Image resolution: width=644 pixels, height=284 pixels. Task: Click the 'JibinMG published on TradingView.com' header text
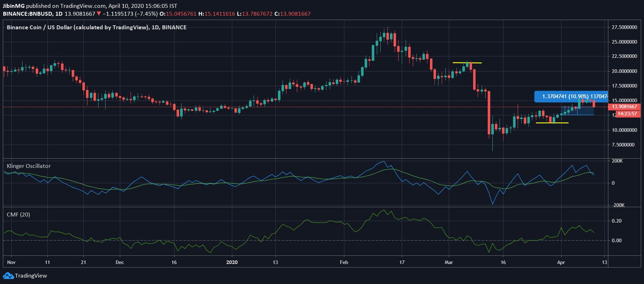[x=54, y=6]
